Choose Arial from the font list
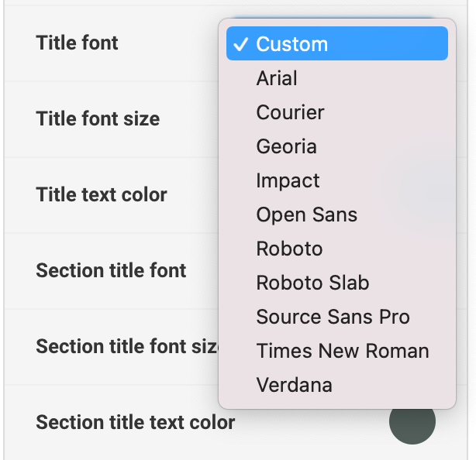 point(337,78)
